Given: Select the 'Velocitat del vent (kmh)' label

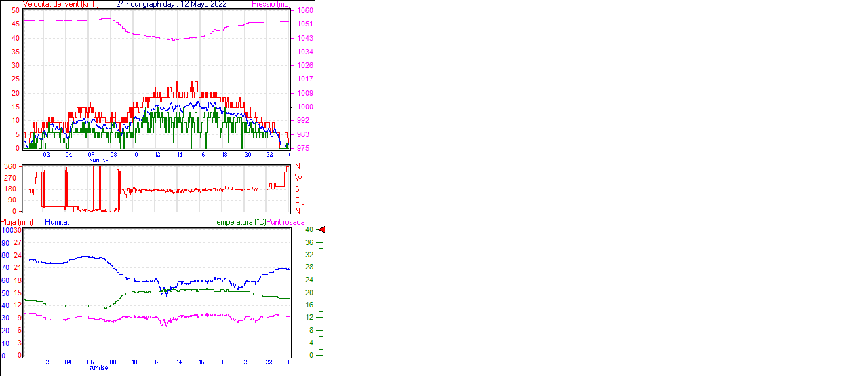Looking at the screenshot, I should (x=60, y=4).
